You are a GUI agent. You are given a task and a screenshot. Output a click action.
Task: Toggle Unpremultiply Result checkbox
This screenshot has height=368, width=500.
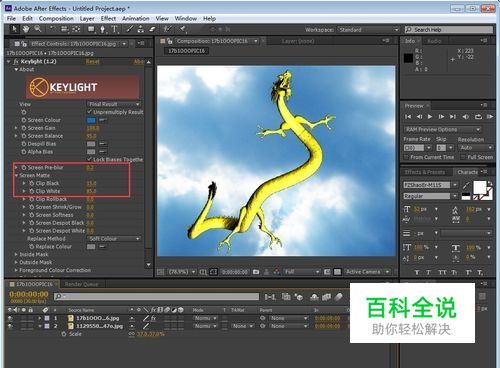pyautogui.click(x=89, y=112)
